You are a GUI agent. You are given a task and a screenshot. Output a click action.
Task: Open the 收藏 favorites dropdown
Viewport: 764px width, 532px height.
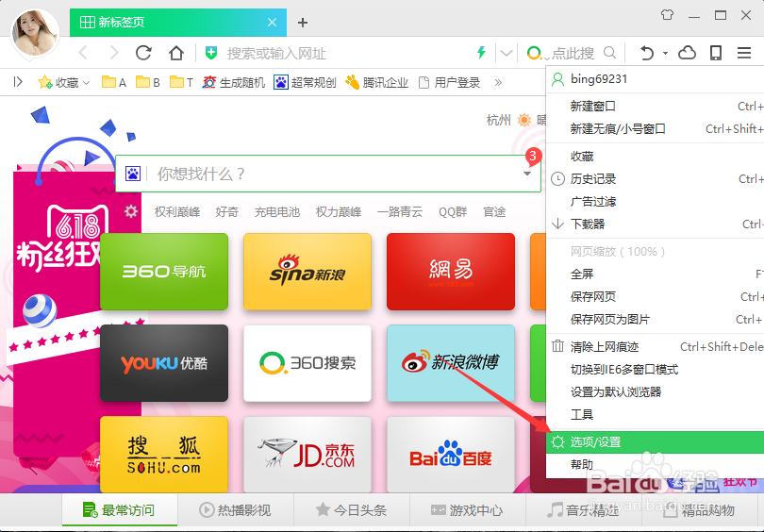pos(64,82)
